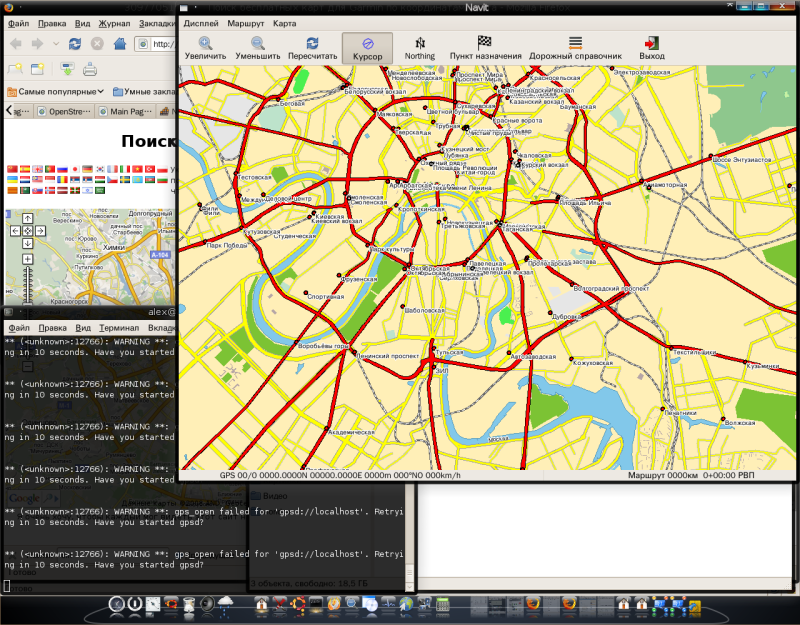Open Пункт назначения destination flag
This screenshot has height=625, width=800.
tap(485, 43)
